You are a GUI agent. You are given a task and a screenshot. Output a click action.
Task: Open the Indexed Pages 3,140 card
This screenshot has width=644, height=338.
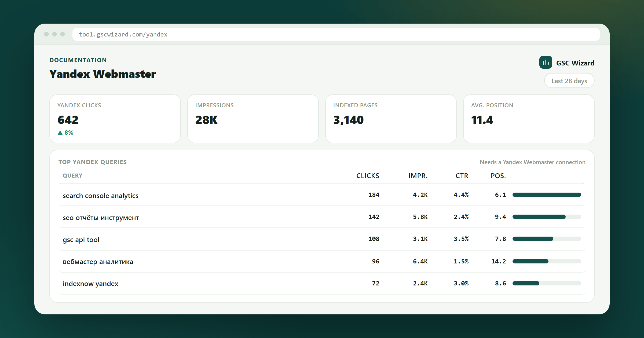pos(391,119)
